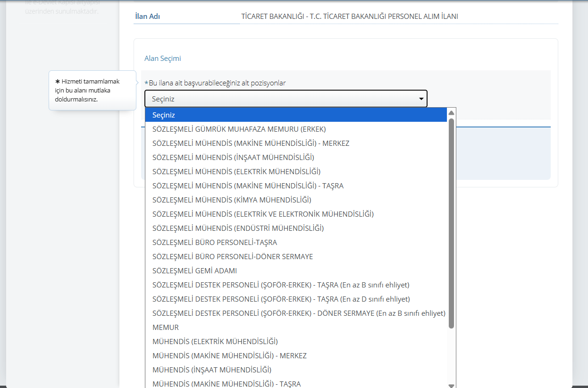Screen dimensions: 588x388
Task: Select SÖZLEŞMELİ MÜHENDİS (ENDÜSTRİ MÜHENDİSLİĞİ)
Action: [x=238, y=228]
